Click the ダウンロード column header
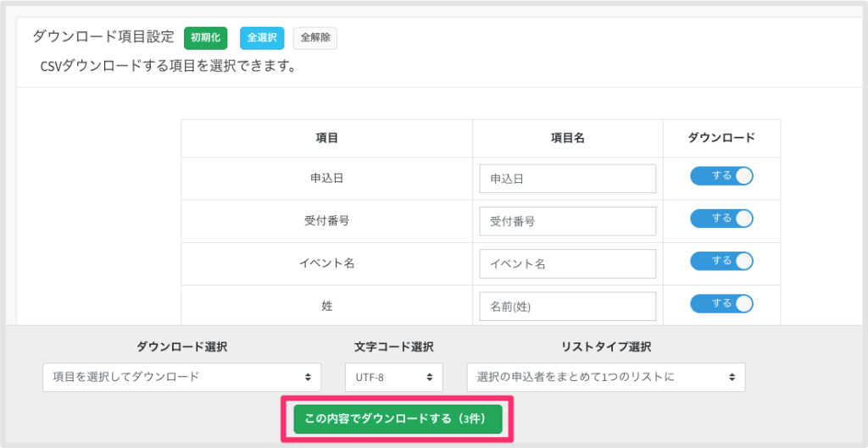The image size is (868, 448). (721, 138)
